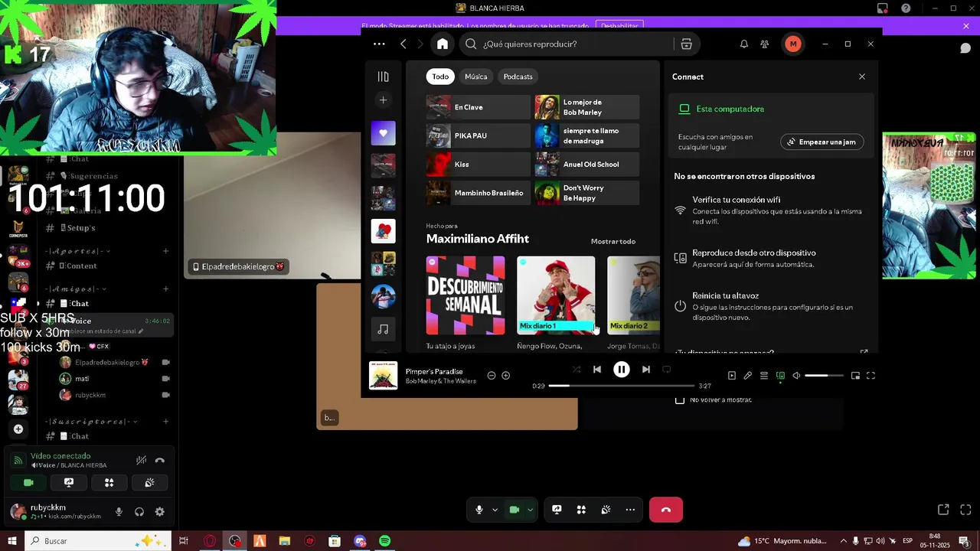Viewport: 980px width, 551px height.
Task: Open more options in Discord call bar
Action: pyautogui.click(x=630, y=510)
